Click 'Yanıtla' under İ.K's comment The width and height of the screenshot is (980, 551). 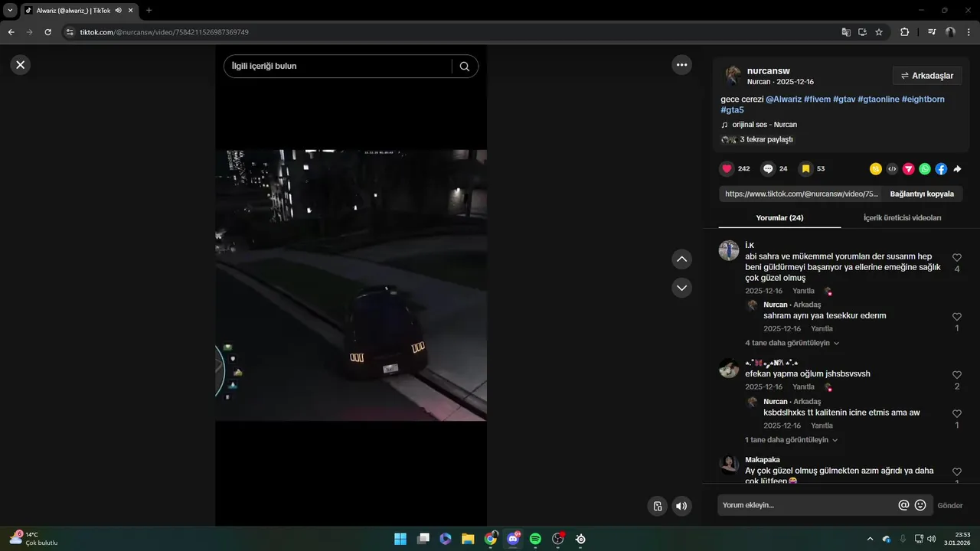point(803,292)
